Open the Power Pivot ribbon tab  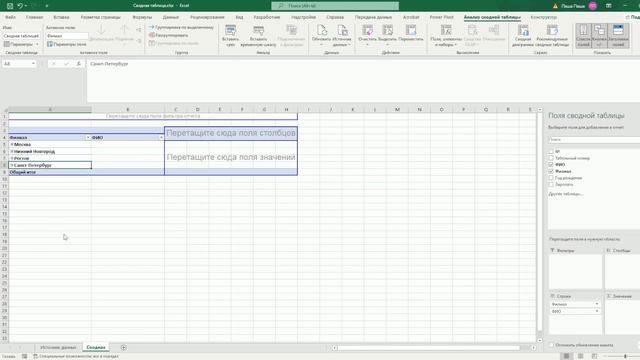tap(442, 17)
